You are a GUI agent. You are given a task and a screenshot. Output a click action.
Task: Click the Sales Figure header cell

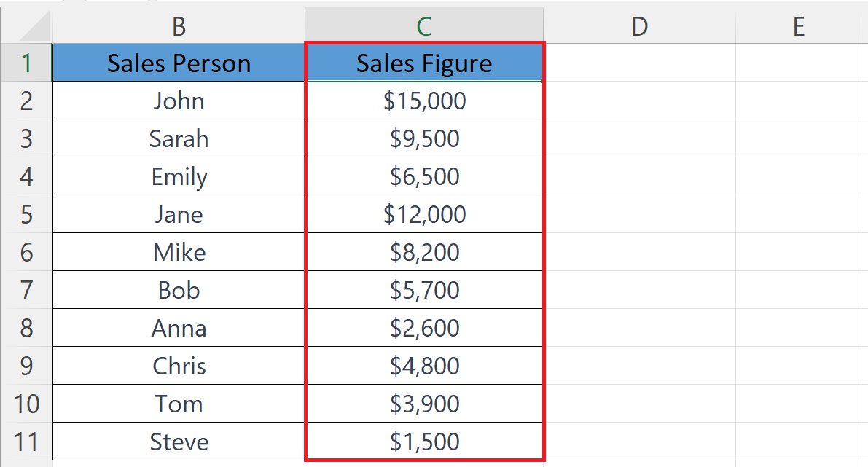tap(424, 63)
